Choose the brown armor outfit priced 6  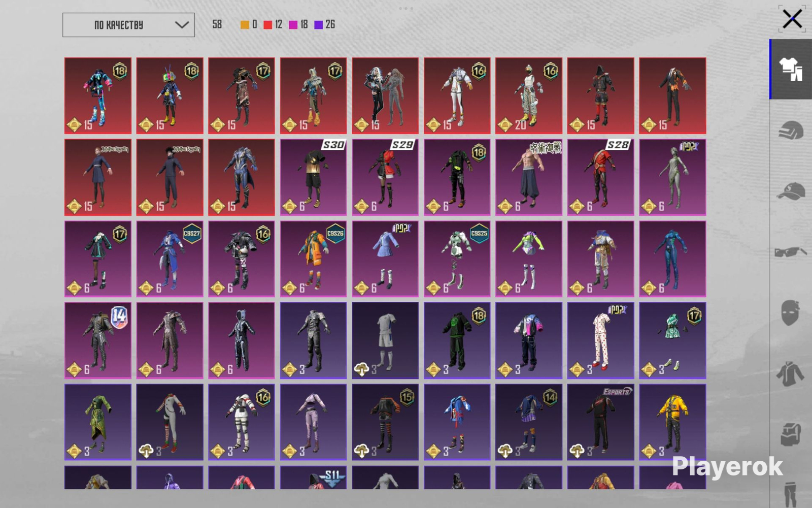pos(170,340)
